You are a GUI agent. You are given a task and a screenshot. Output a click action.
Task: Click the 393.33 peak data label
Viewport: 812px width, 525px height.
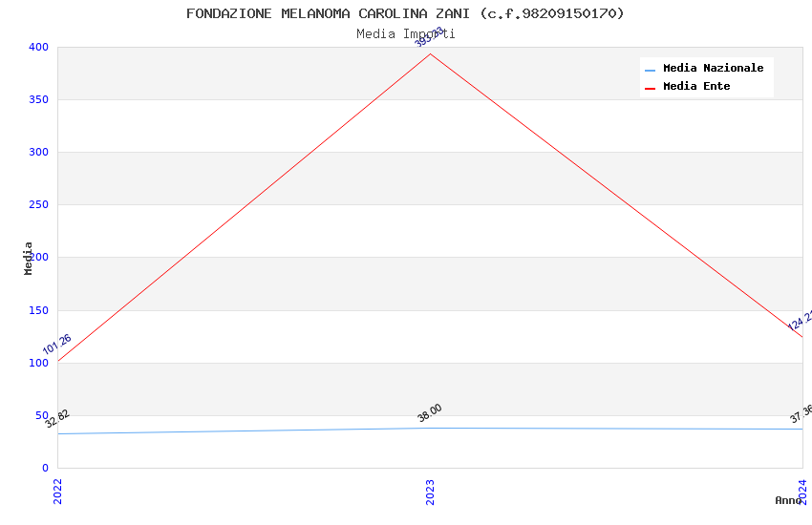[429, 36]
